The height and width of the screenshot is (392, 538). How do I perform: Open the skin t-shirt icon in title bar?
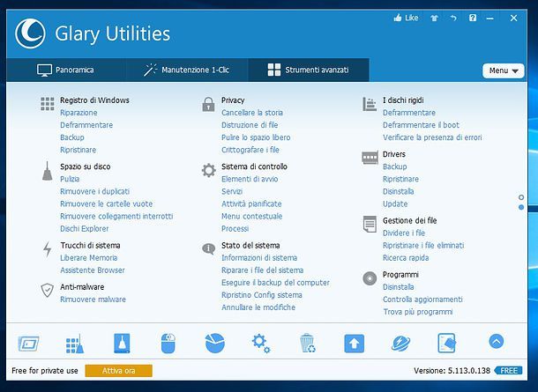click(435, 18)
